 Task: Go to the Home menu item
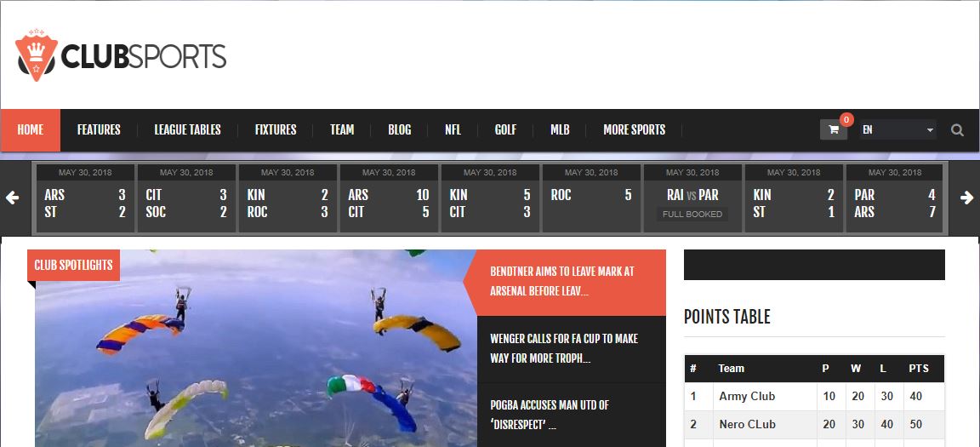click(x=31, y=130)
